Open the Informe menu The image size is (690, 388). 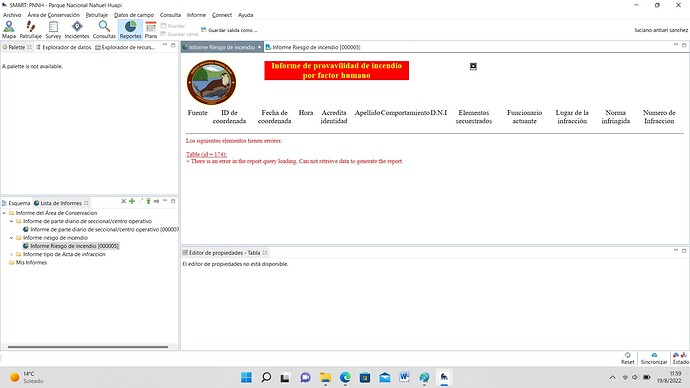(x=196, y=15)
